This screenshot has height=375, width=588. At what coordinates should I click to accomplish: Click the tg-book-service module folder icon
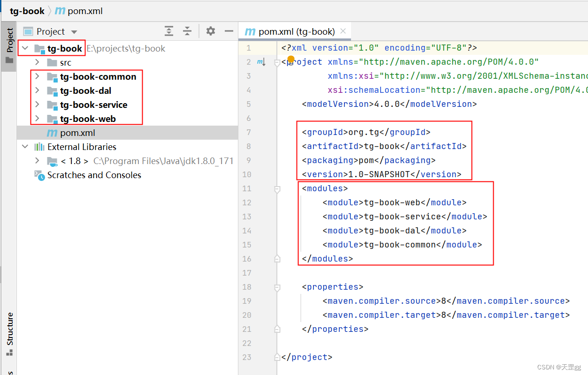point(52,105)
